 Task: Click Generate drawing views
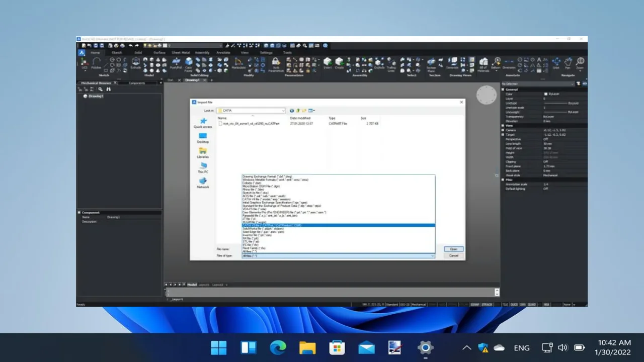click(452, 63)
